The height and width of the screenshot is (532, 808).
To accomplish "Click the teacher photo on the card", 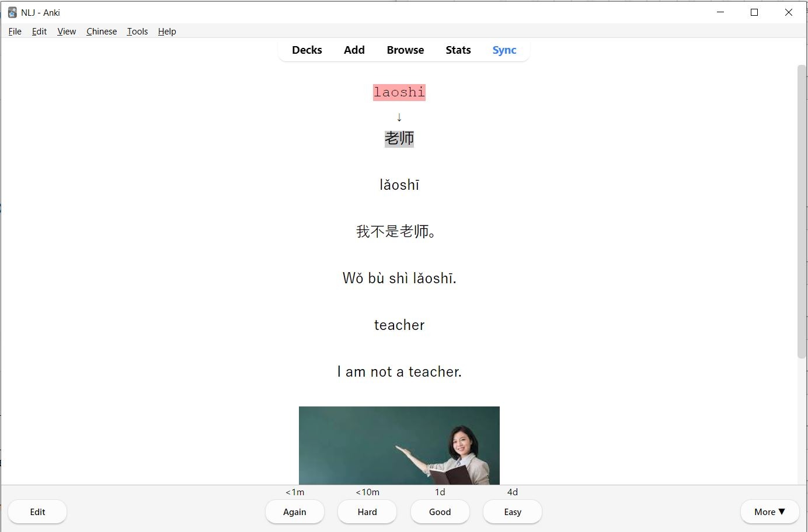I will click(x=399, y=446).
